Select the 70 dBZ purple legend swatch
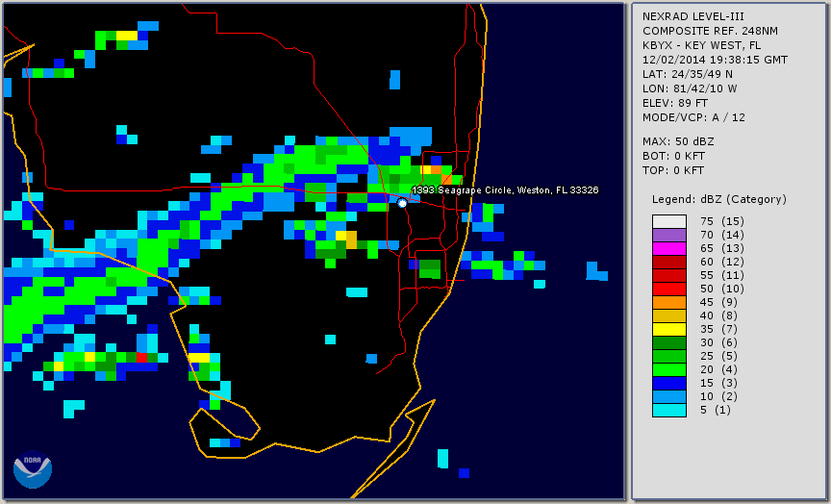Screen dimensions: 831x504 point(668,235)
